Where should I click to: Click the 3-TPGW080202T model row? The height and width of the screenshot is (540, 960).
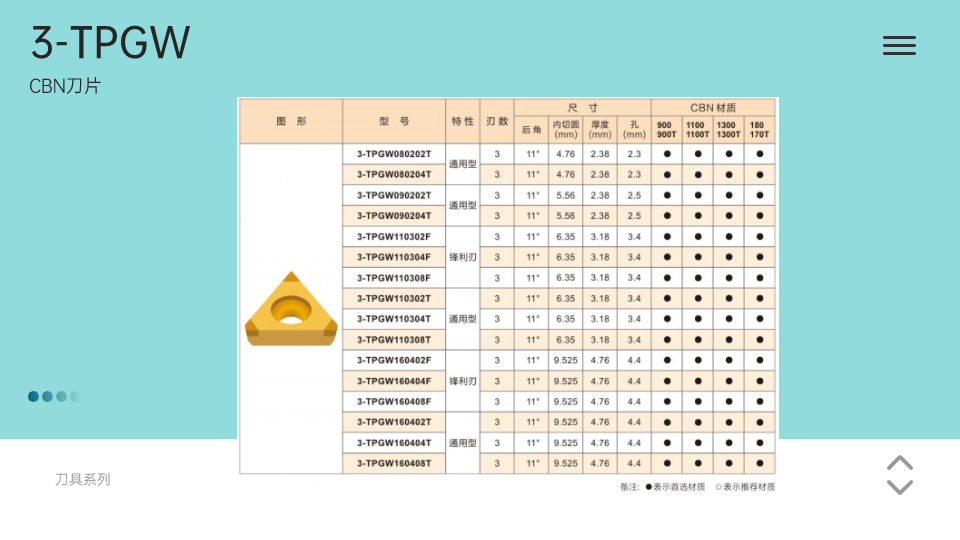[x=394, y=154]
